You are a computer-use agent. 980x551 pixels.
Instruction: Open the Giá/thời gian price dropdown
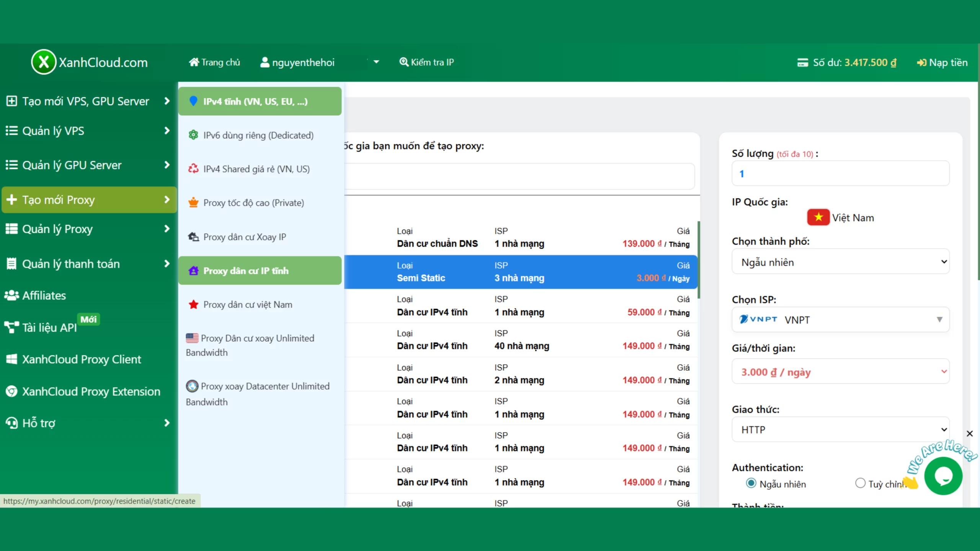point(840,372)
